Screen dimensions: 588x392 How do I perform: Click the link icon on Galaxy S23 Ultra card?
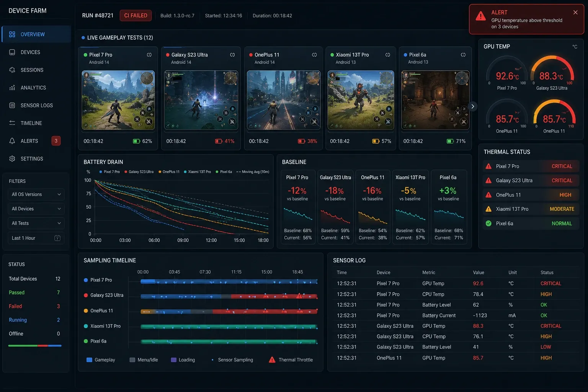click(232, 55)
